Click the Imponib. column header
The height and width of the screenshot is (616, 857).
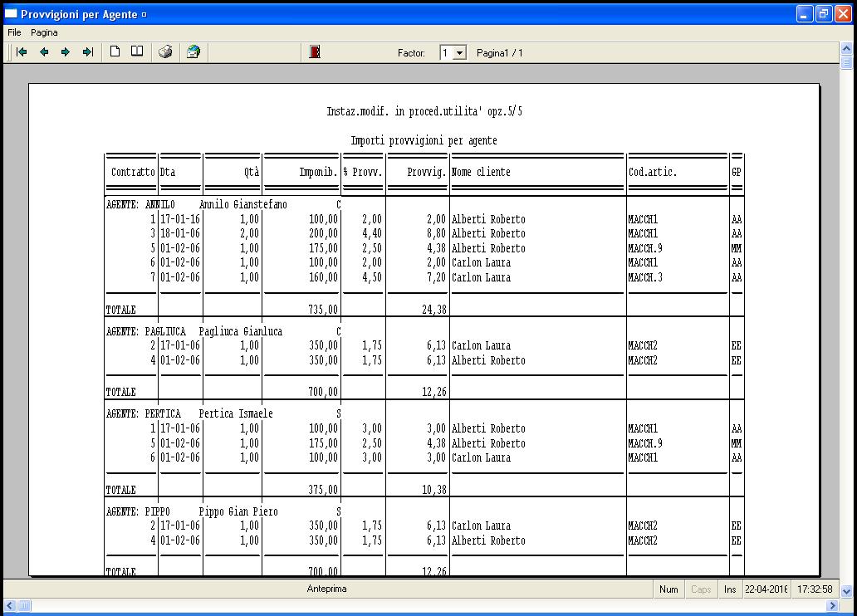[318, 172]
